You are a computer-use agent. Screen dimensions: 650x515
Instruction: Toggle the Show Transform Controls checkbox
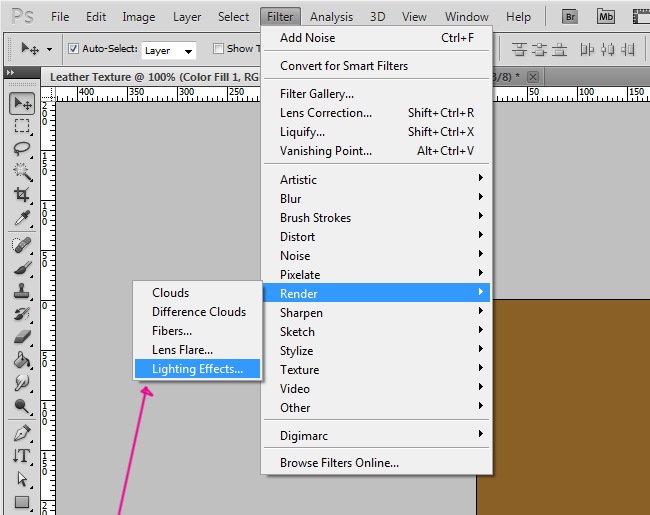tap(218, 48)
